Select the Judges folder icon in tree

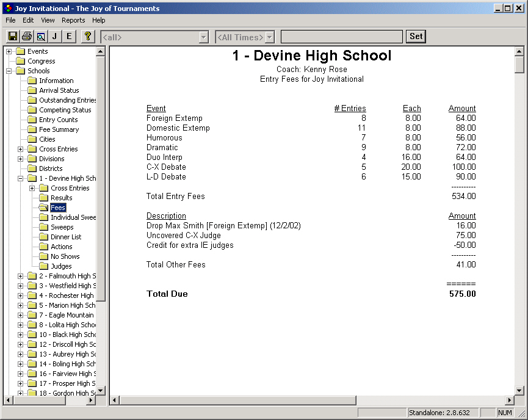click(x=43, y=266)
